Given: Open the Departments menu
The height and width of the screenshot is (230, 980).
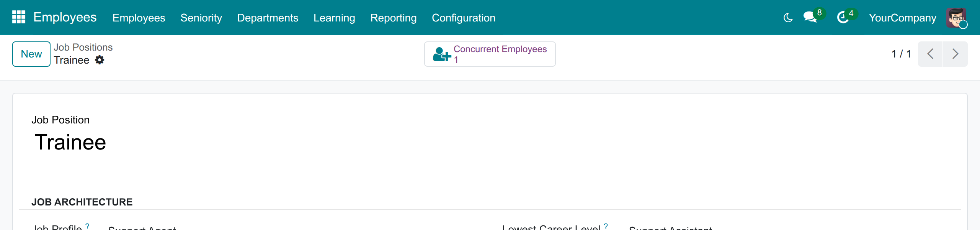Looking at the screenshot, I should point(268,18).
